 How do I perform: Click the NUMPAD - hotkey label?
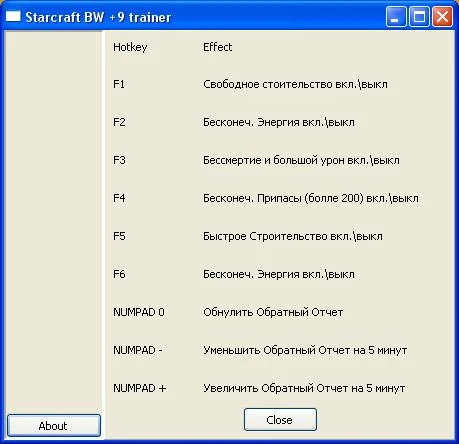pos(138,350)
